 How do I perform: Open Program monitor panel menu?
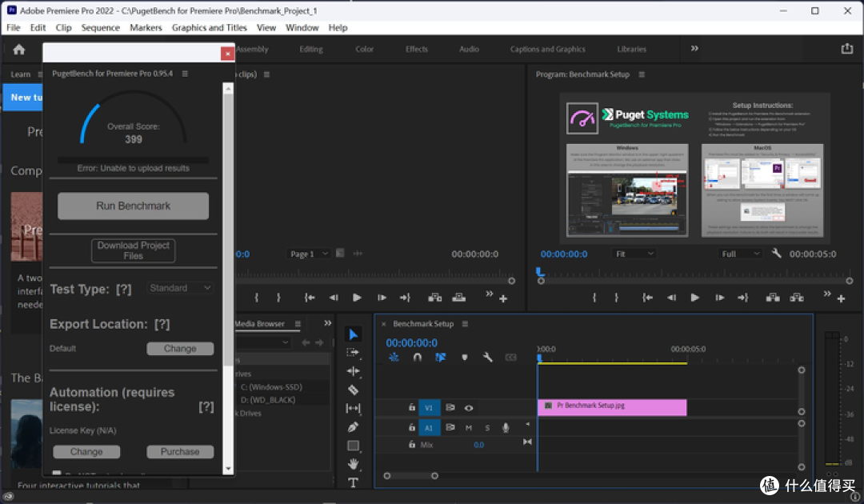(x=642, y=74)
